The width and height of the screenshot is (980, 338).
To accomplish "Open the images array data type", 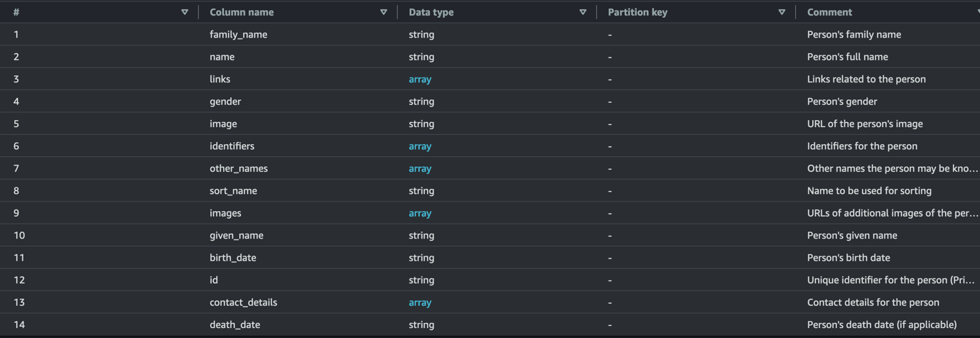I will [420, 213].
